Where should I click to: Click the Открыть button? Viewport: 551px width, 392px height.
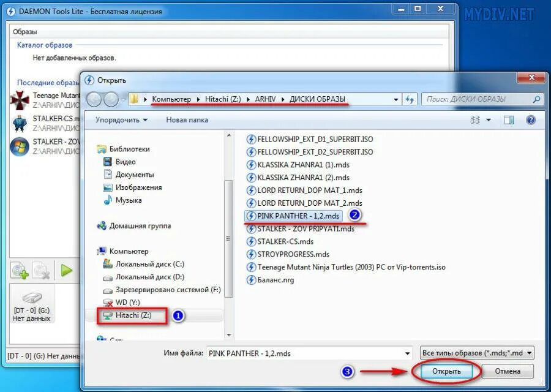pyautogui.click(x=446, y=371)
